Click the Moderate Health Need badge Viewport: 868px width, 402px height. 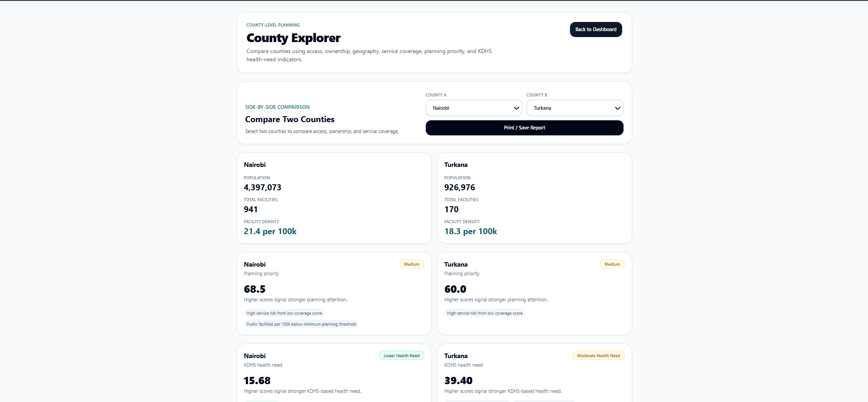click(598, 356)
